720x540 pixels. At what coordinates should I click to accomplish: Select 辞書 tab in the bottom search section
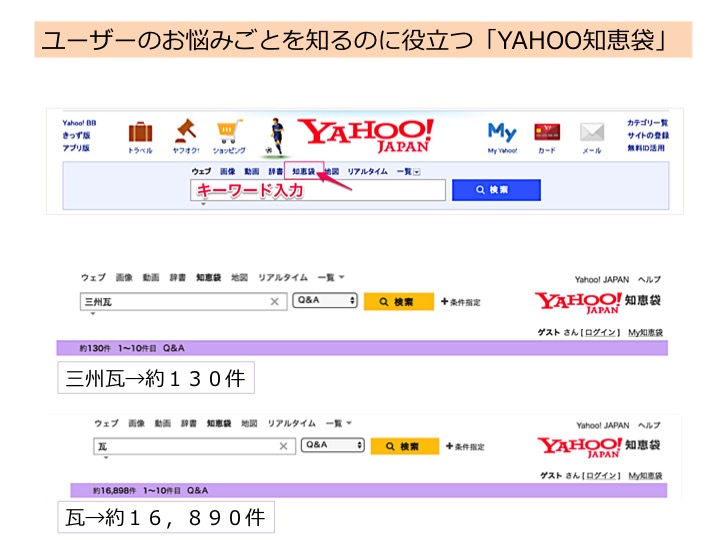[x=188, y=423]
